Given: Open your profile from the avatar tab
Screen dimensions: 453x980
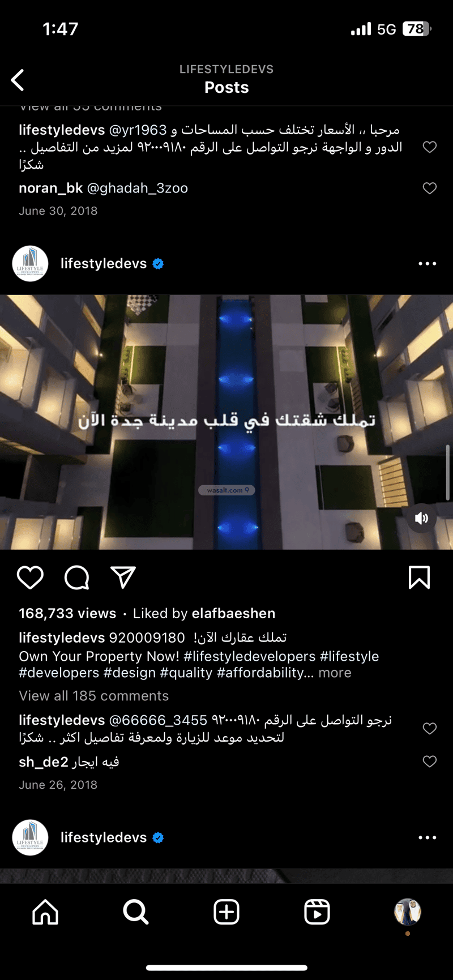Looking at the screenshot, I should pyautogui.click(x=408, y=912).
